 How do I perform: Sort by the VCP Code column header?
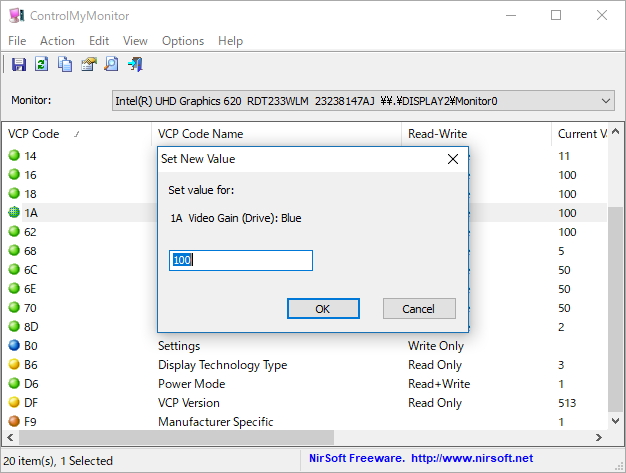(77, 134)
